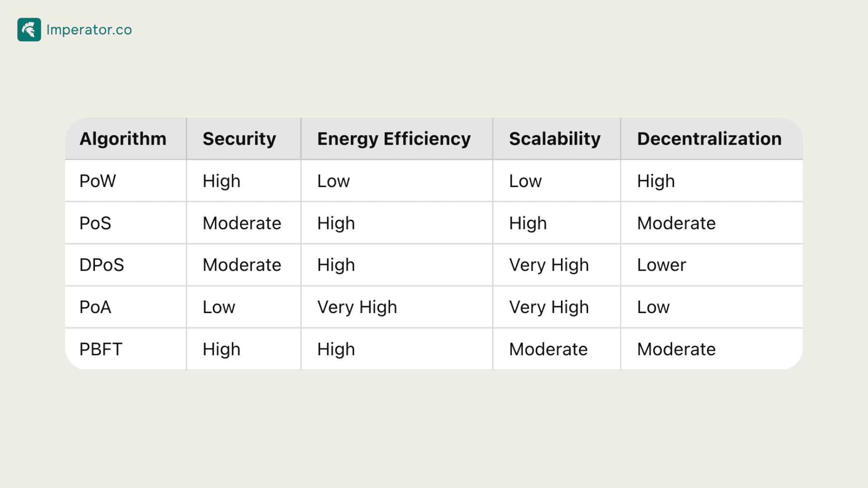Viewport: 868px width, 488px height.
Task: Select PoA energy efficiency Very High cell
Action: [397, 307]
